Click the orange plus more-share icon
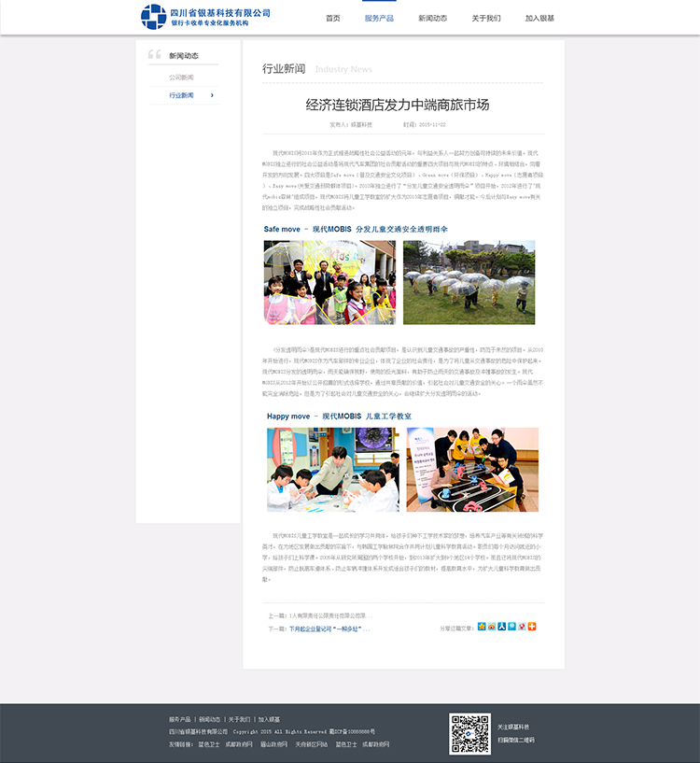The width and height of the screenshot is (700, 763). (x=532, y=627)
